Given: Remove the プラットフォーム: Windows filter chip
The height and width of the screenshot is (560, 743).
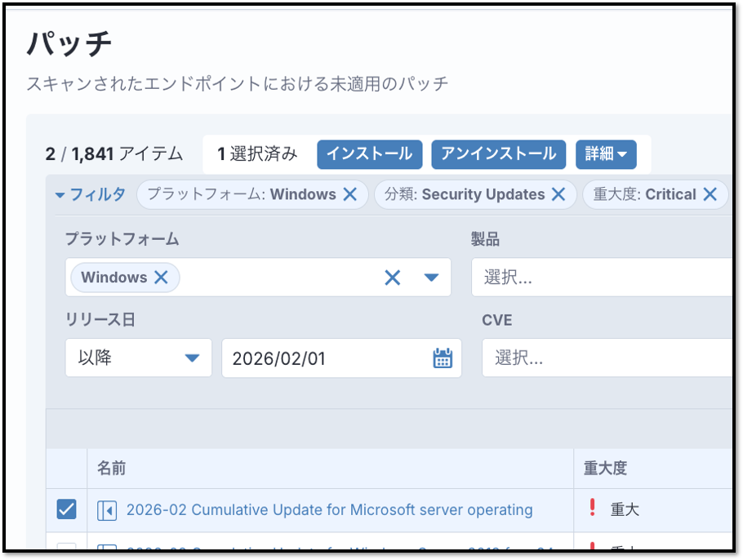Looking at the screenshot, I should [x=349, y=194].
